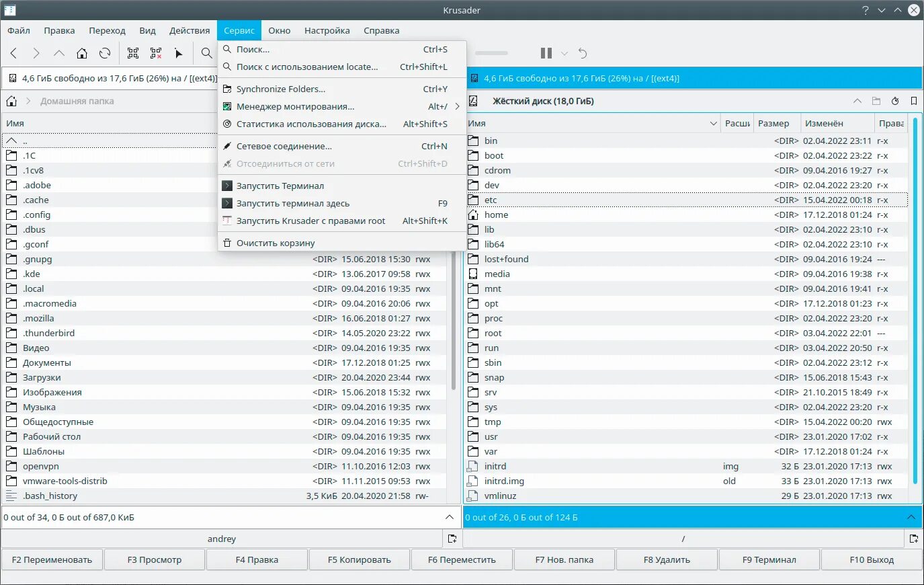Choose Synchronize Folders menu entry
Image resolution: width=924 pixels, height=585 pixels.
342,89
